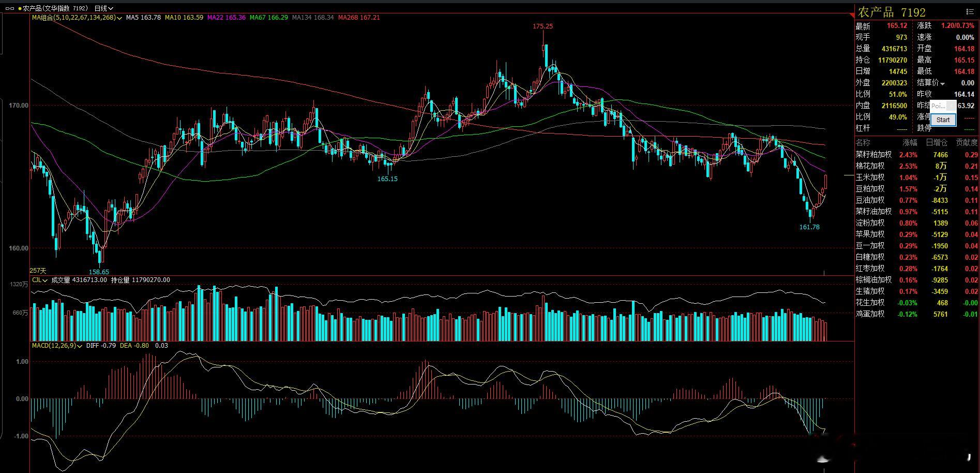Click the 内盘 value 2116500

point(894,106)
